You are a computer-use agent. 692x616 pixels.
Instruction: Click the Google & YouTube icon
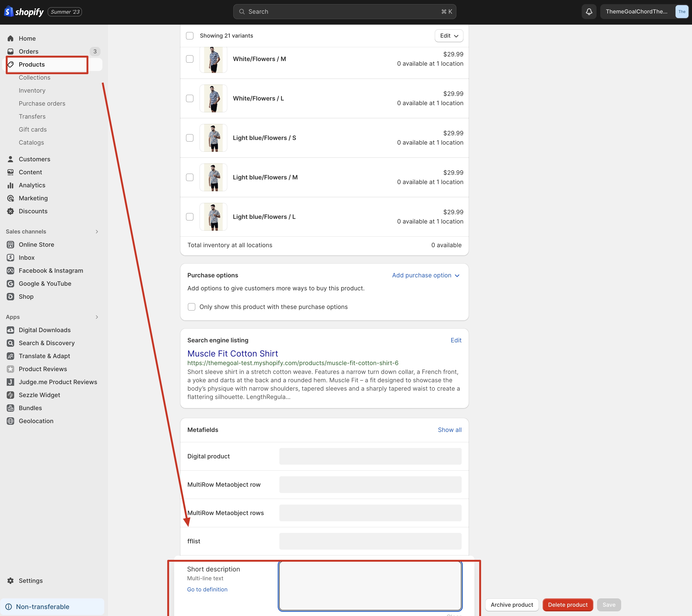pyautogui.click(x=10, y=284)
